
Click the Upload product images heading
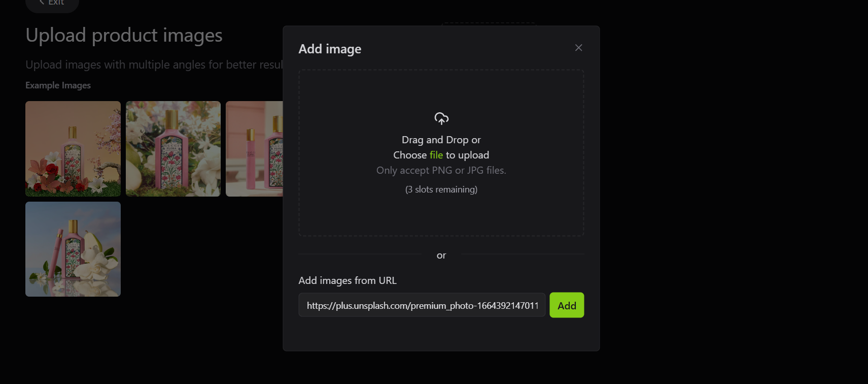point(124,35)
